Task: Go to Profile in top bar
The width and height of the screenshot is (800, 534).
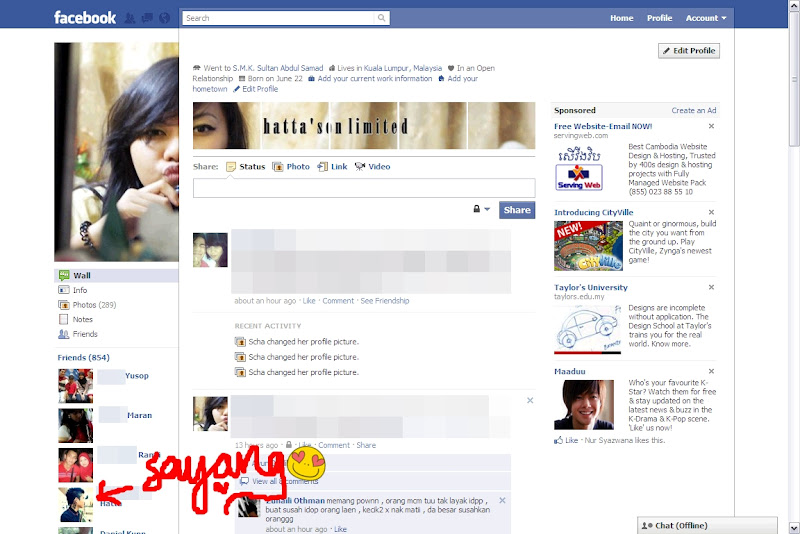Action: pos(659,18)
